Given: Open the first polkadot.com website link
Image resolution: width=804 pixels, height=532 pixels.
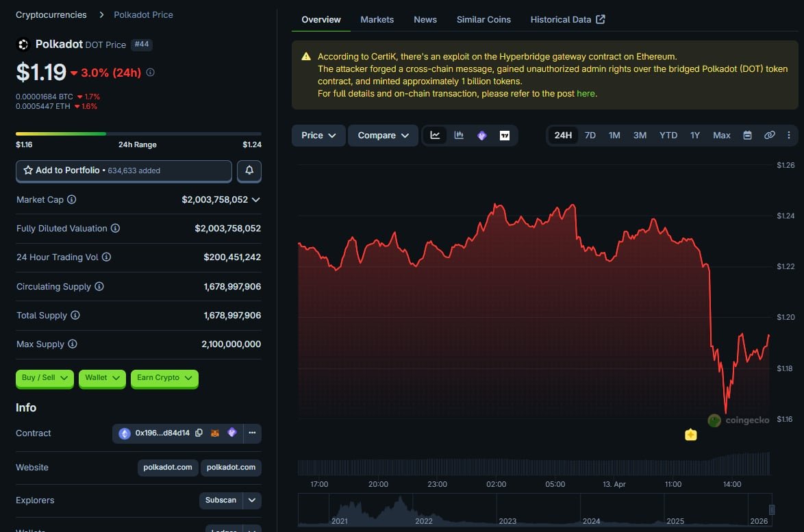Looking at the screenshot, I should click(168, 468).
